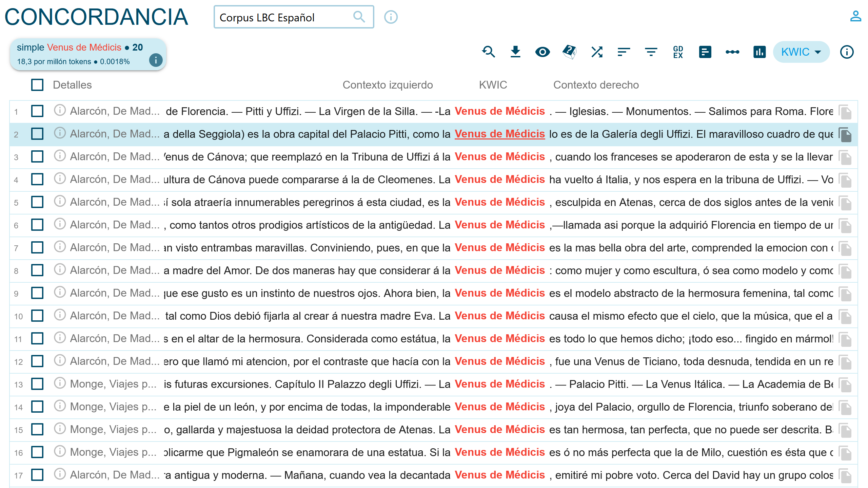Click left context of line 16 about Pigmaleón
868x488 pixels.
(x=307, y=452)
